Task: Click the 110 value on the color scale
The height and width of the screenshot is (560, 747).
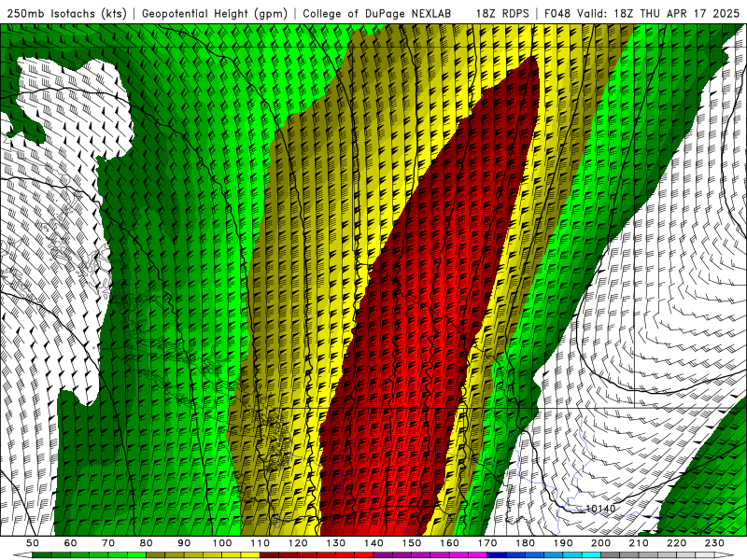Action: [261, 543]
